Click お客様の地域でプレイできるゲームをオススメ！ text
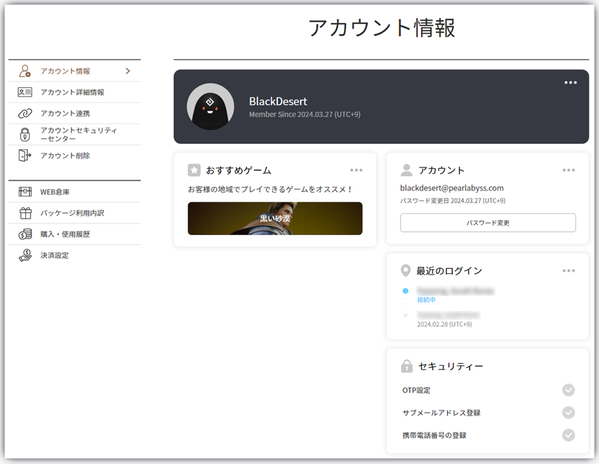Image resolution: width=599 pixels, height=464 pixels. [x=270, y=189]
